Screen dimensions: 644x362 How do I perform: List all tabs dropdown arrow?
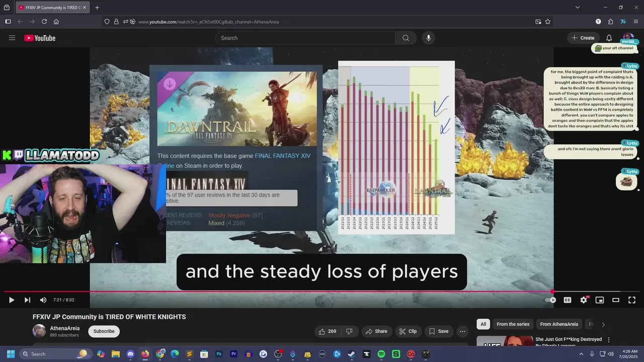pyautogui.click(x=578, y=8)
